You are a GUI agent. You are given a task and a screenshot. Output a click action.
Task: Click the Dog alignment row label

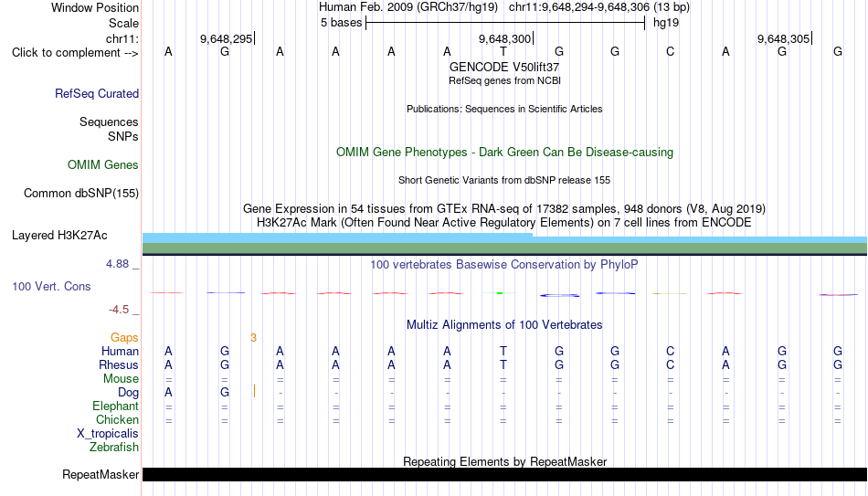pyautogui.click(x=129, y=393)
